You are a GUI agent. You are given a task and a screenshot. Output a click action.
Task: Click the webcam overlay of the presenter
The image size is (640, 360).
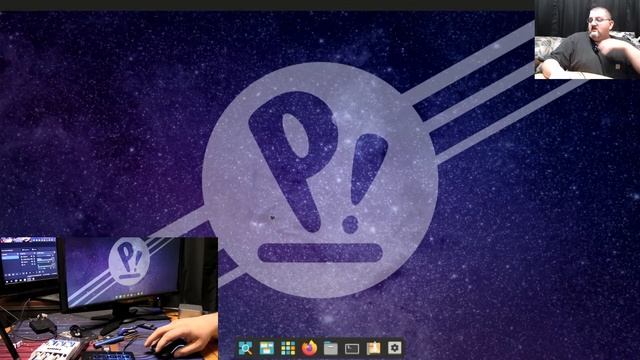point(587,39)
